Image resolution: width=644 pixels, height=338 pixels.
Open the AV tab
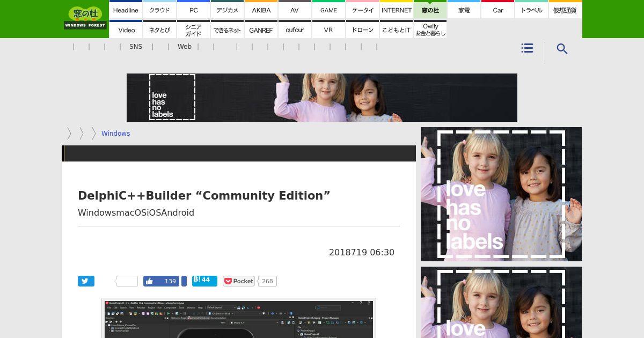click(x=295, y=10)
